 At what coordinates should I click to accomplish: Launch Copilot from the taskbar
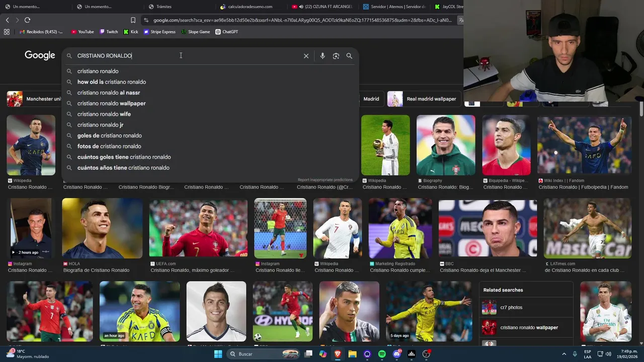(x=323, y=354)
